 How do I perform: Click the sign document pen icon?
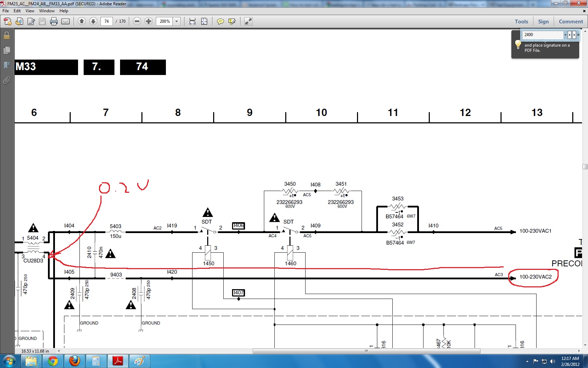click(x=31, y=21)
